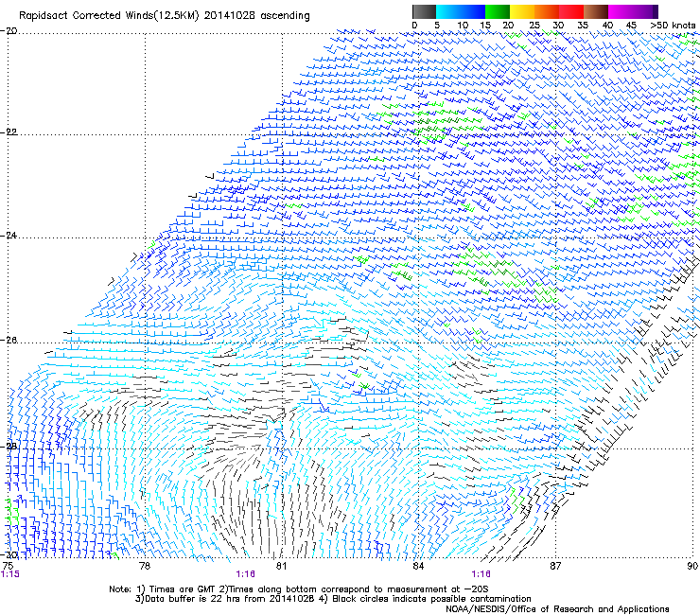The image size is (700, 615).
Task: Click the '1:16' time label between 84 and 87
Action: point(481,574)
